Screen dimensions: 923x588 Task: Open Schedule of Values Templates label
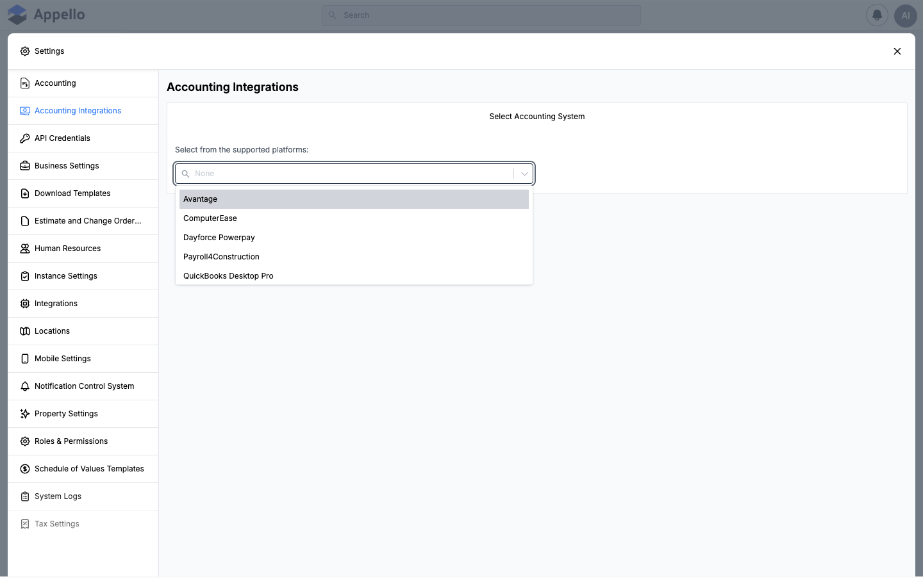click(89, 469)
